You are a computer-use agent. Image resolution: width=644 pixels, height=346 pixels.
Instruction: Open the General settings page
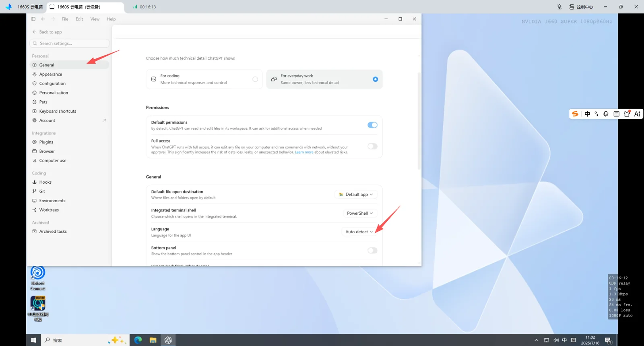[69, 65]
